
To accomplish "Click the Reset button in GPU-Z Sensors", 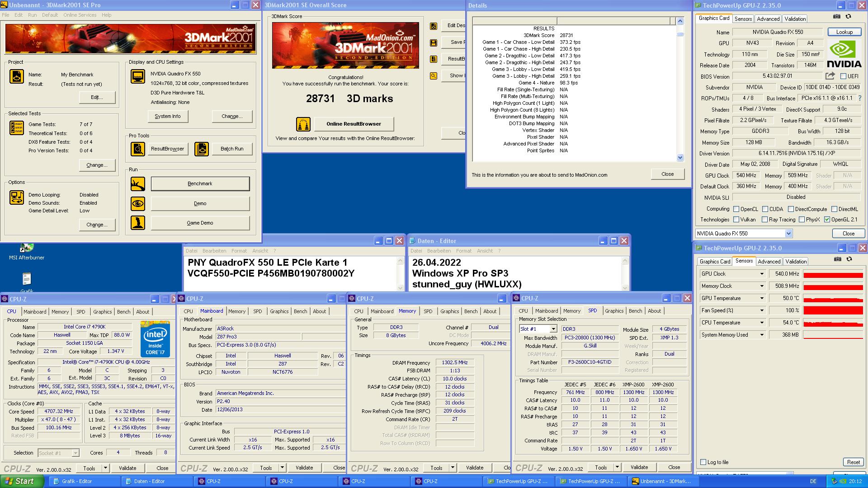I will tap(853, 462).
